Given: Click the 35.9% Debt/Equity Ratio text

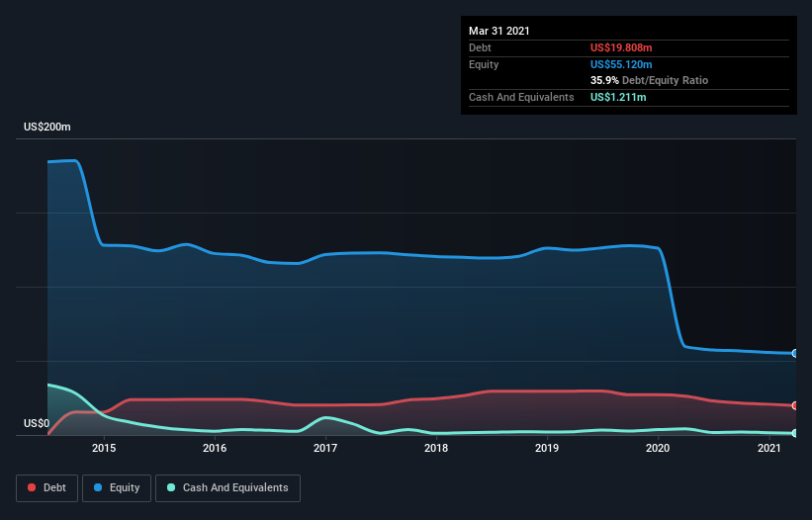Looking at the screenshot, I should click(649, 80).
